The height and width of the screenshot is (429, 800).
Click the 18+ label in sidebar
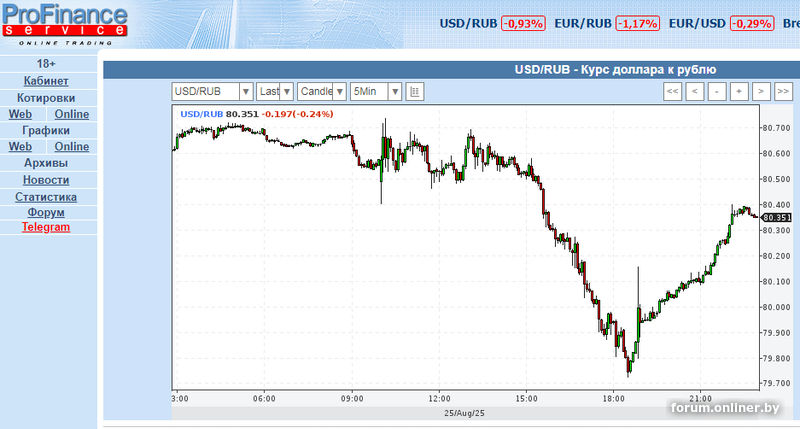[x=46, y=64]
